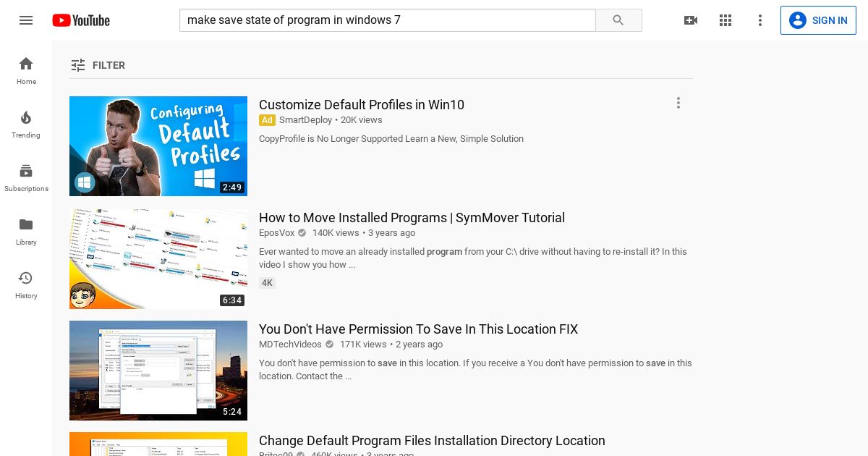Open the FILTER options

click(x=98, y=65)
